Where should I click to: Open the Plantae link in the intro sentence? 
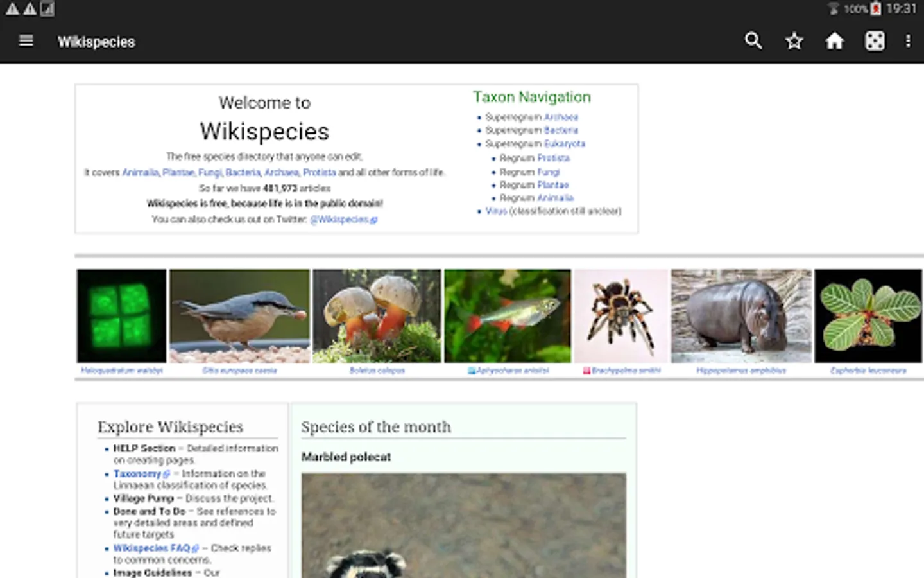click(178, 172)
